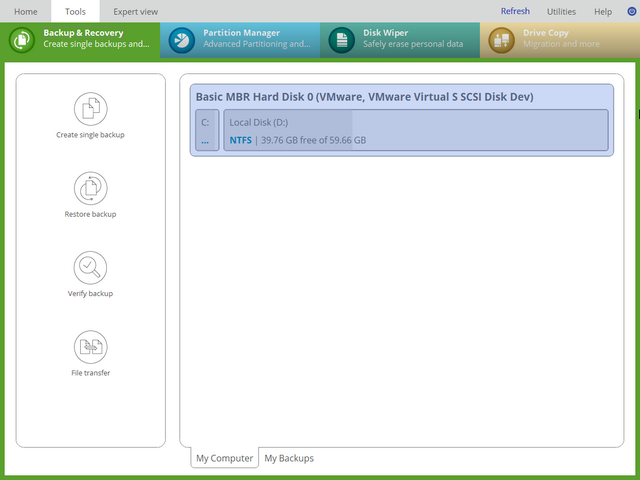Viewport: 640px width, 480px height.
Task: Click the Restore backup icon
Action: [x=90, y=188]
